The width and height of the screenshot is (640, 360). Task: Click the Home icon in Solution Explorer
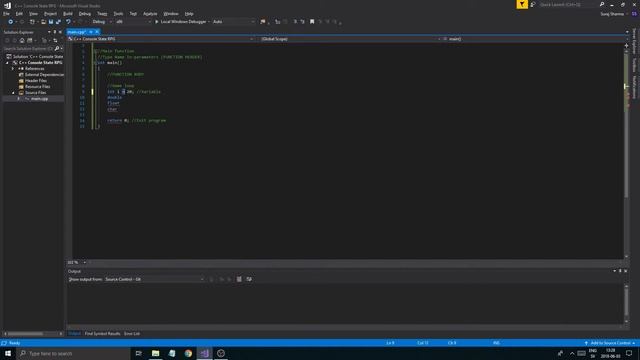click(22, 40)
